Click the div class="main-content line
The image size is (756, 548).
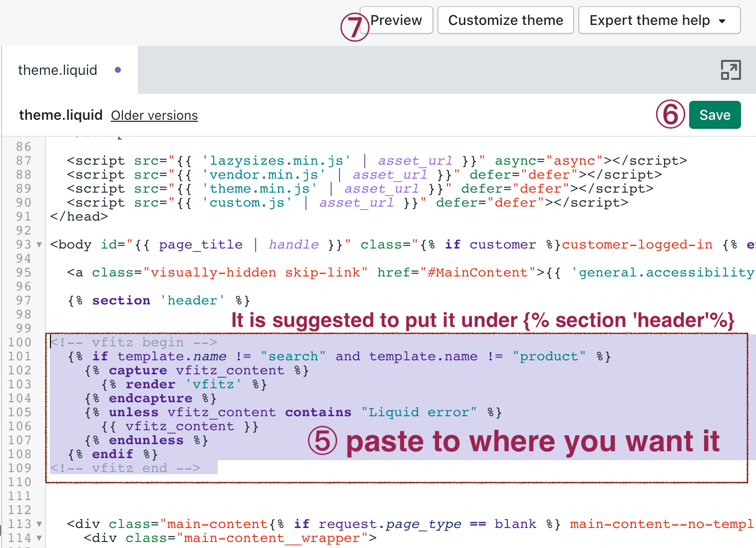tap(411, 524)
